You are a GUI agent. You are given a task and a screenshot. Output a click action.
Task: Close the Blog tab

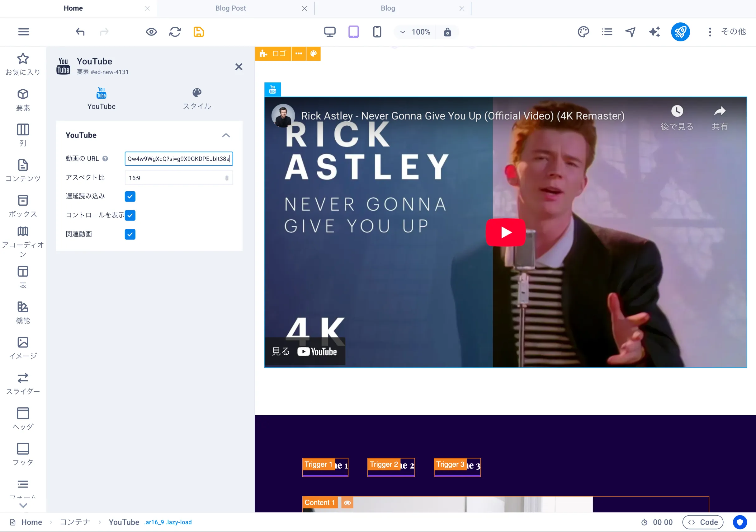[462, 8]
